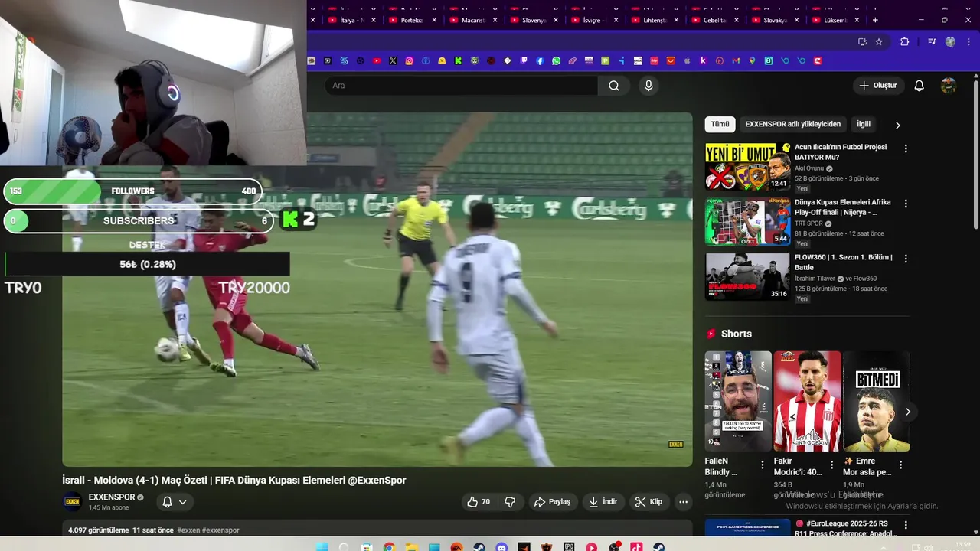Switch to the Cebelitarık browser tab
The width and height of the screenshot is (980, 551).
coord(714,20)
